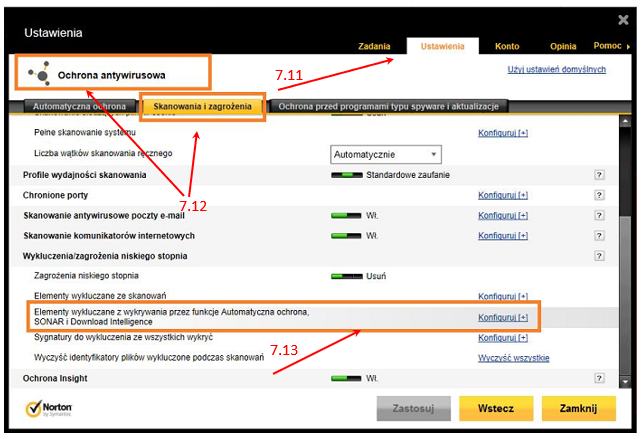
Task: Click the Standardowe zaufanie label
Action: [408, 175]
